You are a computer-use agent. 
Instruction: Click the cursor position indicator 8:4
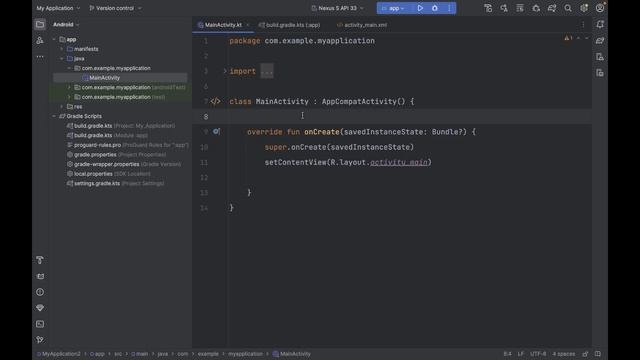coord(507,354)
